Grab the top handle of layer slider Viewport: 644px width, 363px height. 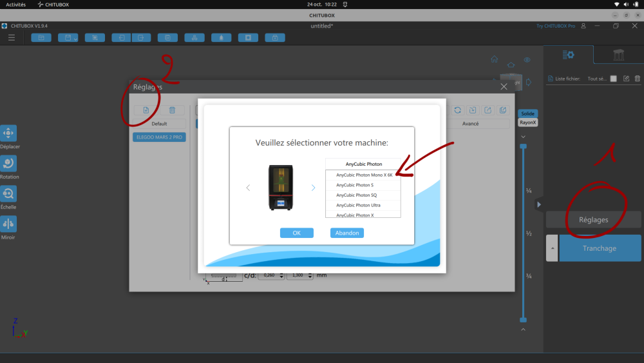(523, 146)
